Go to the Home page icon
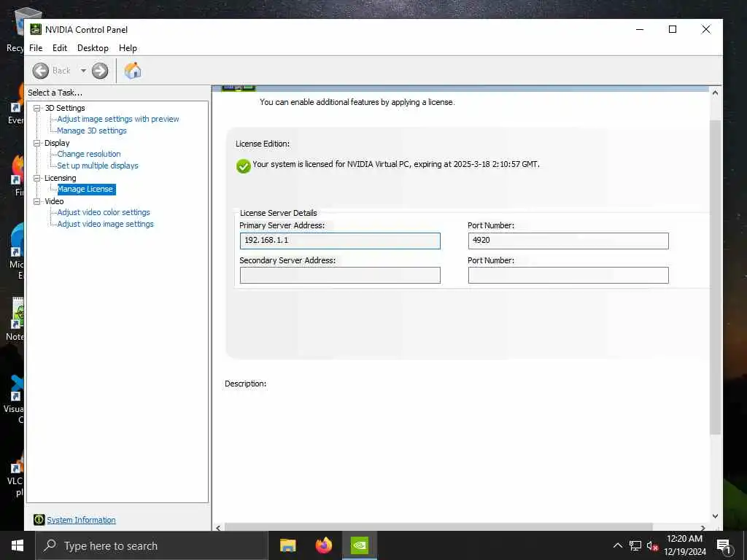 133,71
